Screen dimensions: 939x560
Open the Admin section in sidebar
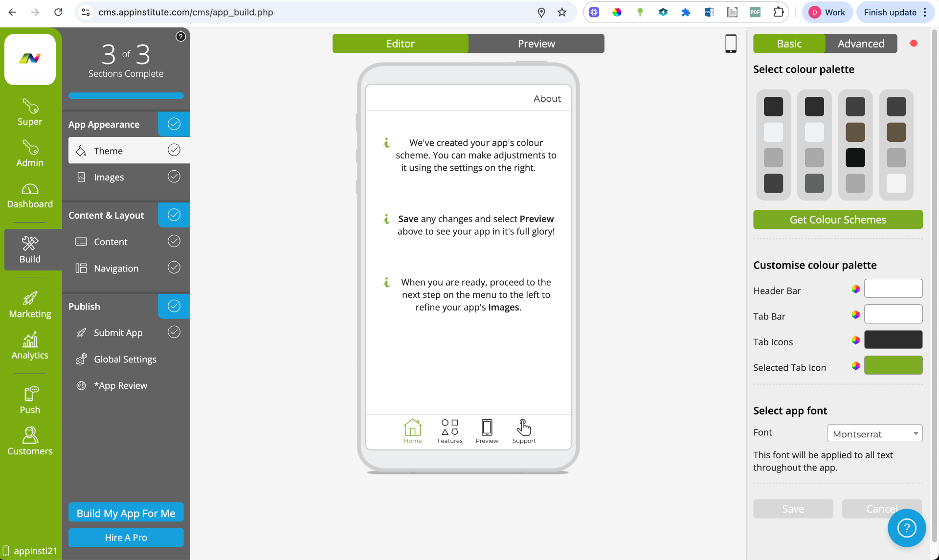click(30, 154)
